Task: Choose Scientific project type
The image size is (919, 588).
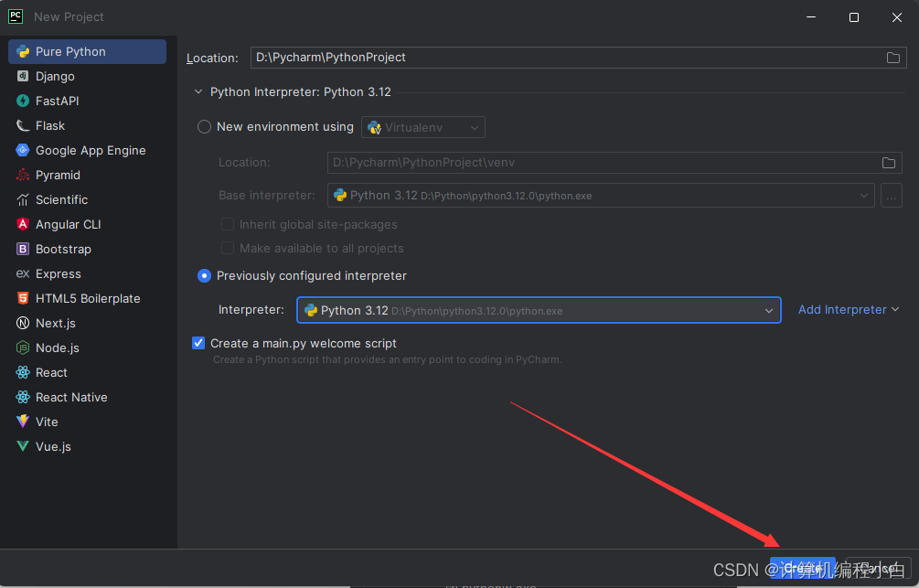Action: 87,200
